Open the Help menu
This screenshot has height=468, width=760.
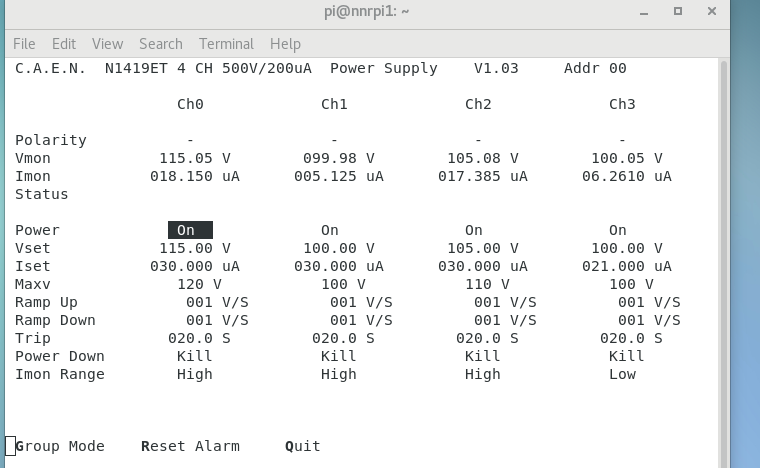(x=285, y=44)
